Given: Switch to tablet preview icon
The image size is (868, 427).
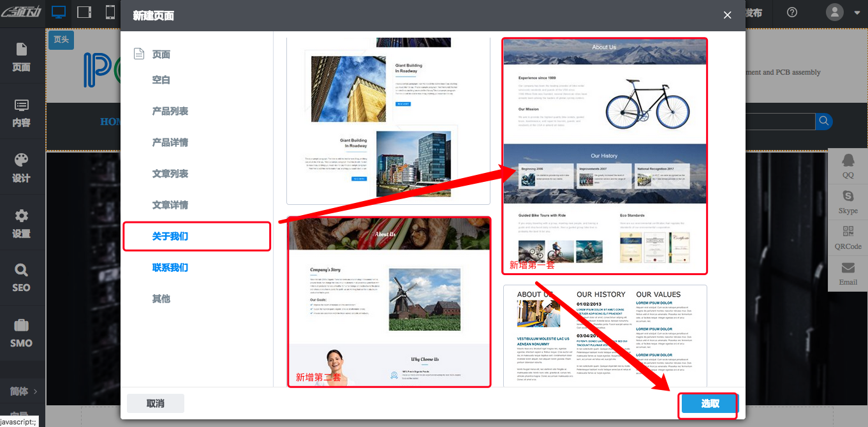Looking at the screenshot, I should 84,12.
